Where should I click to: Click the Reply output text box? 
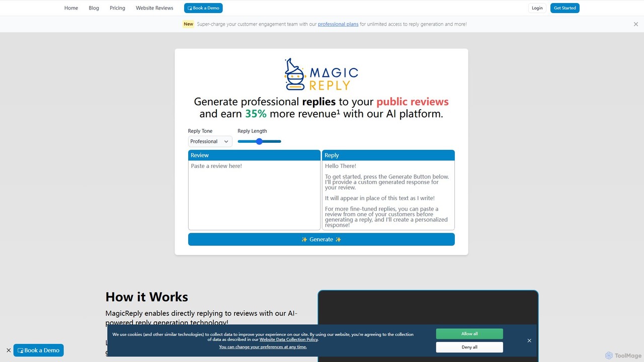tap(388, 195)
